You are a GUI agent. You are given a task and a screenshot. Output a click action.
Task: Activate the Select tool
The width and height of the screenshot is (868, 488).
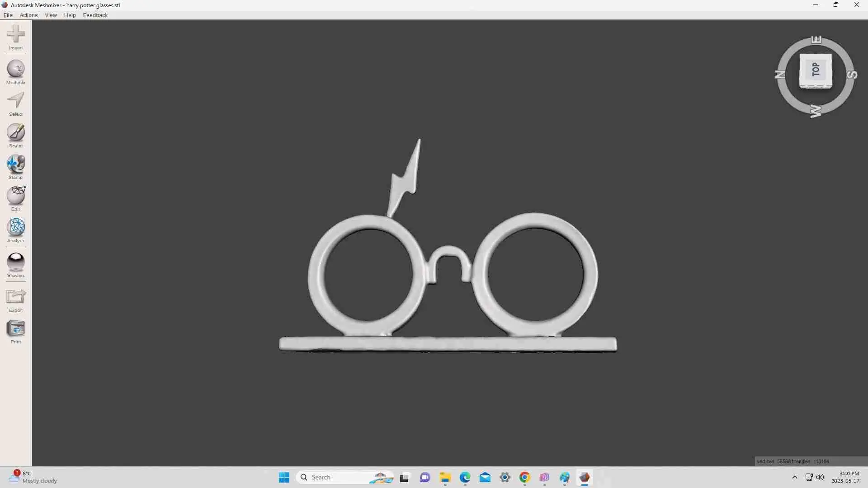coord(16,103)
